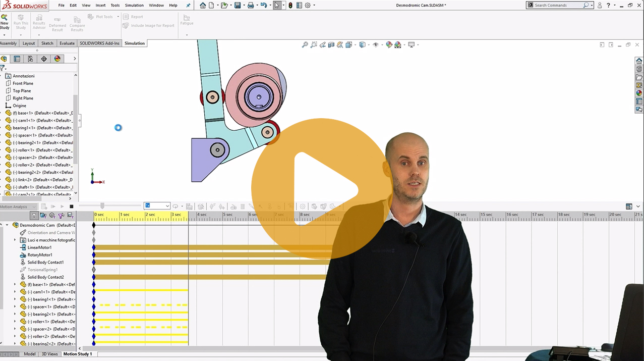Select the Zoom to Fit tool

[305, 44]
